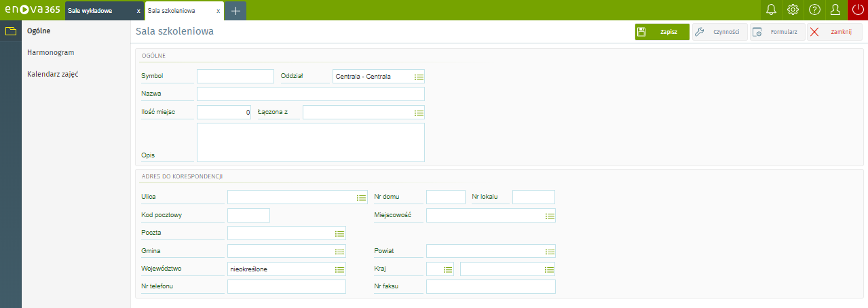868x308 pixels.
Task: Click into the Nazwa input field
Action: 310,94
